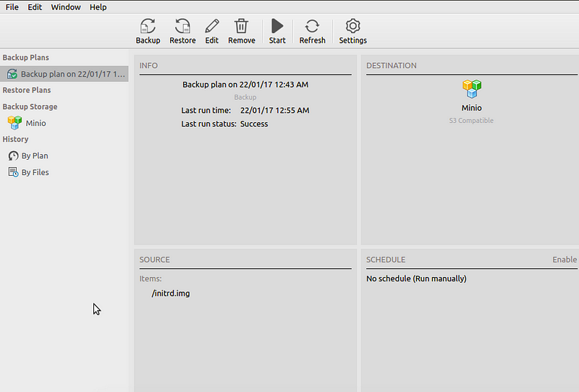Click the /initrd.img source item
Screen dimensions: 579x392
171,294
